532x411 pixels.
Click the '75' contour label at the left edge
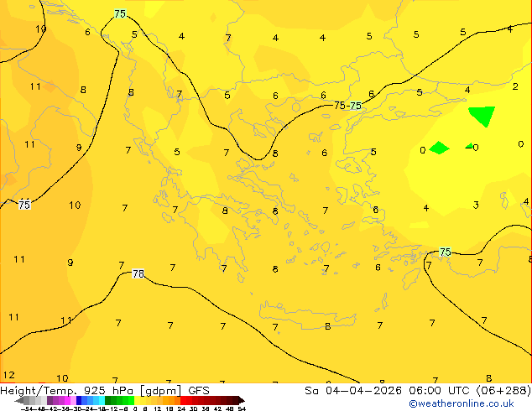[24, 205]
